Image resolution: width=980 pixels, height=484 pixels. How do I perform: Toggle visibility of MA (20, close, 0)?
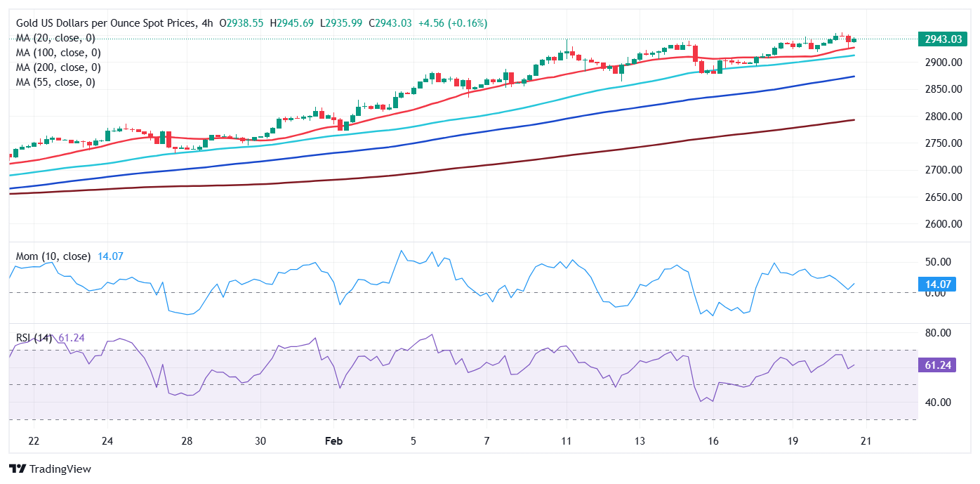(x=55, y=38)
